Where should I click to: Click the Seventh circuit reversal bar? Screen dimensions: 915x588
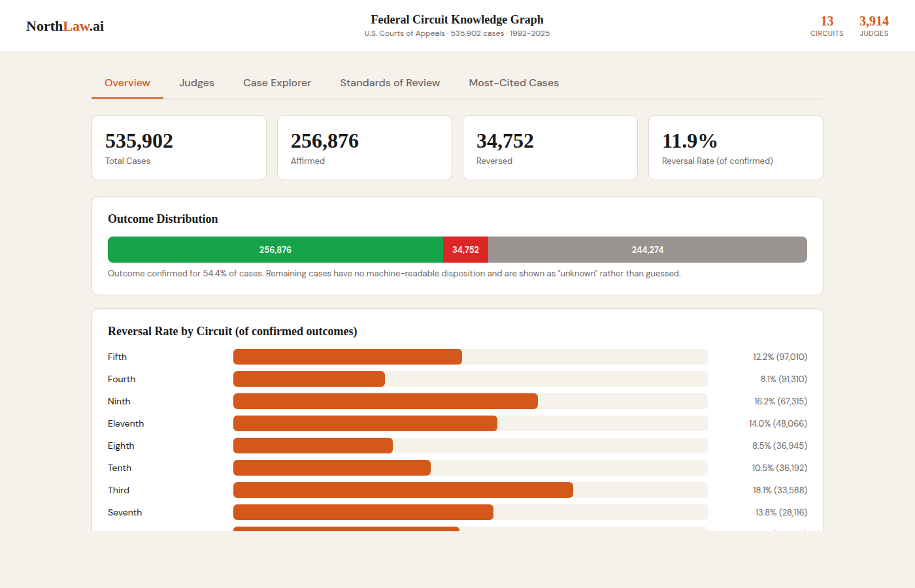coord(363,512)
